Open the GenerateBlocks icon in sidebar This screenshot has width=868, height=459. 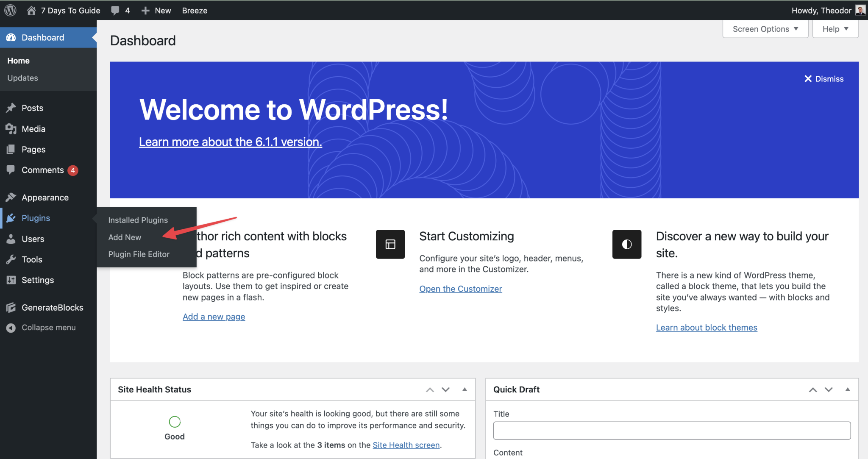pos(11,308)
